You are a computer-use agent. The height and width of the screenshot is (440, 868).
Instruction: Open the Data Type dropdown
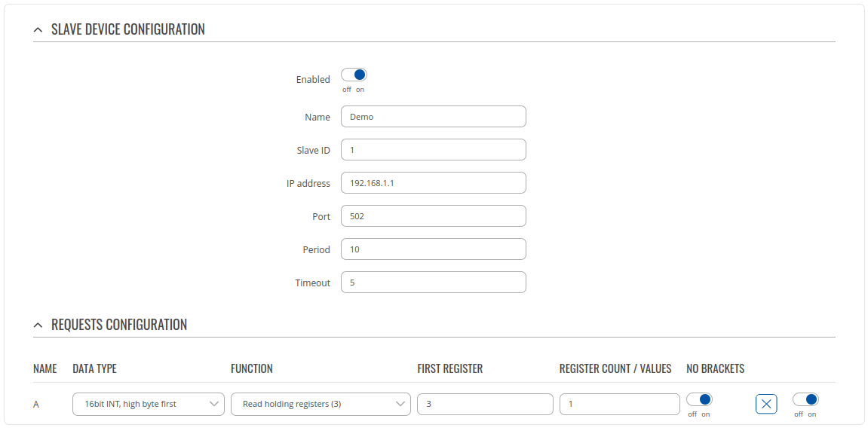click(149, 404)
